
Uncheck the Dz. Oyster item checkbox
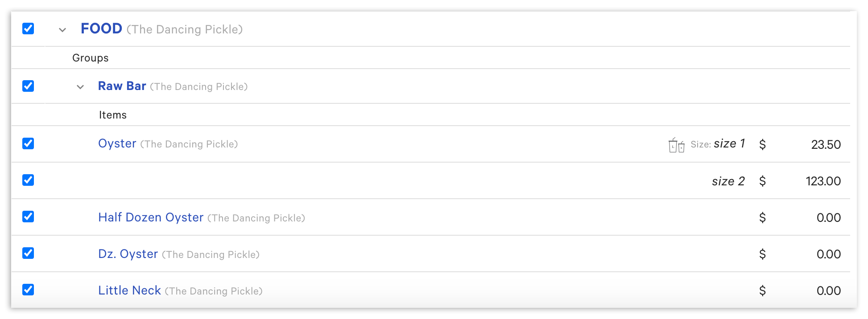click(x=28, y=254)
